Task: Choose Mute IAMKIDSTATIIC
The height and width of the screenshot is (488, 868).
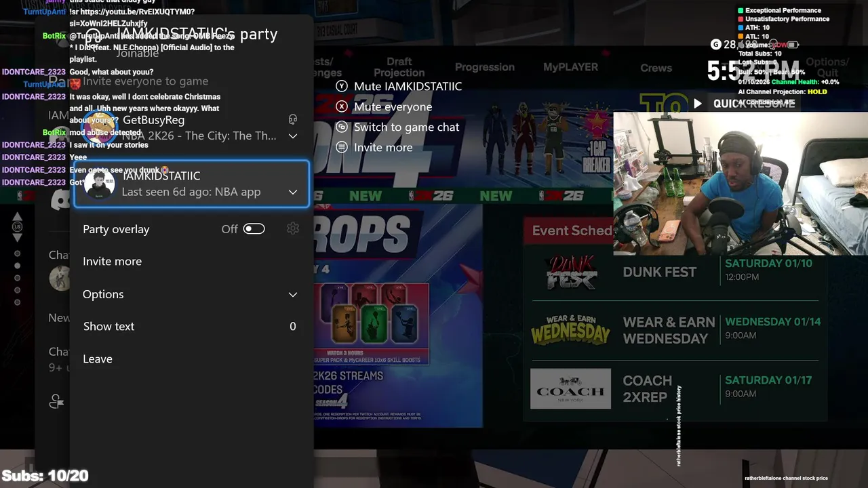Action: tap(408, 86)
